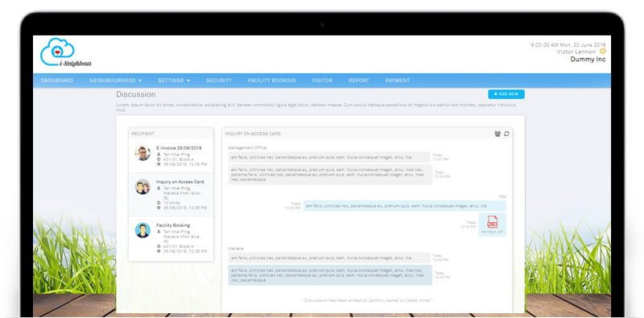The image size is (644, 318).
Task: Open the Payment menu item
Action: 397,81
